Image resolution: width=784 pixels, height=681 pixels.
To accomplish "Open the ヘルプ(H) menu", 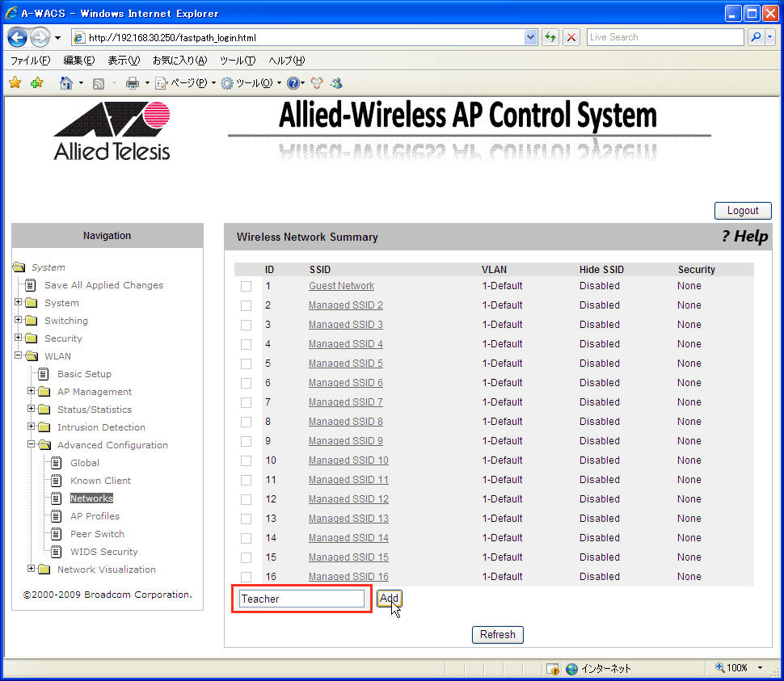I will [286, 61].
